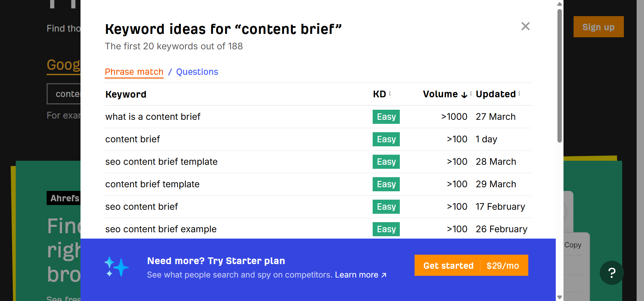The height and width of the screenshot is (301, 644).
Task: Click the vertical scrollbar thumb
Action: tap(559, 74)
